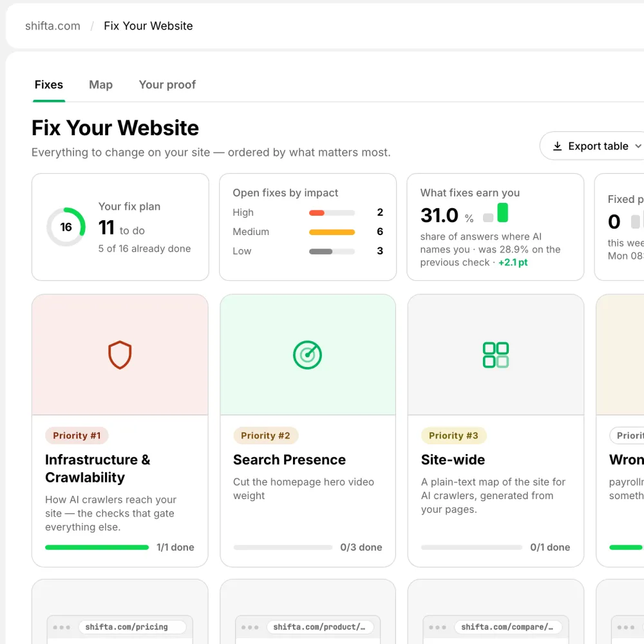Click the window dots beside shifta.com/pricing
Viewport: 644px width, 644px height.
62,627
